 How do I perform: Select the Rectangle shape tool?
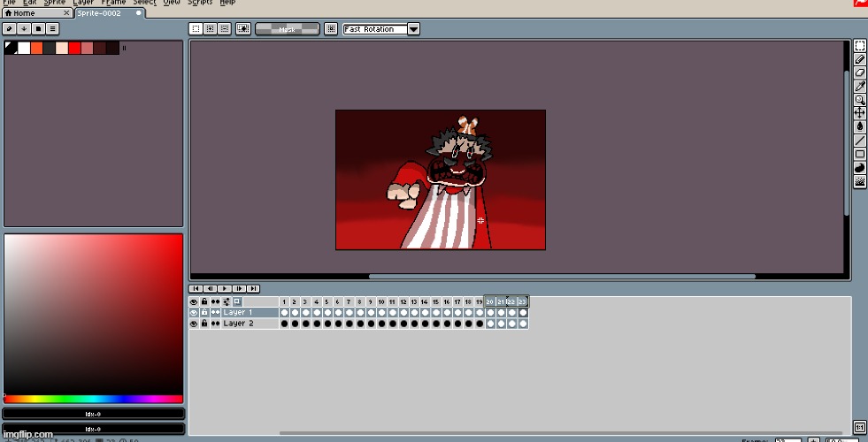pyautogui.click(x=860, y=155)
